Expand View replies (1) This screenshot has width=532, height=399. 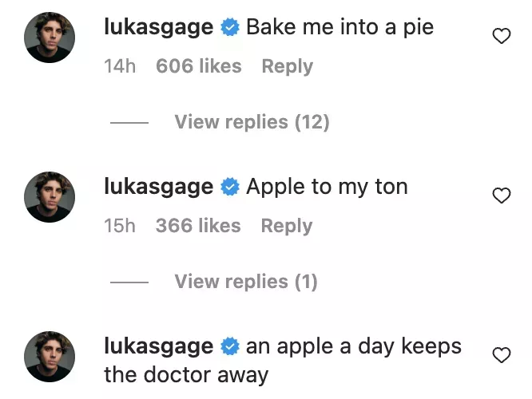click(245, 282)
